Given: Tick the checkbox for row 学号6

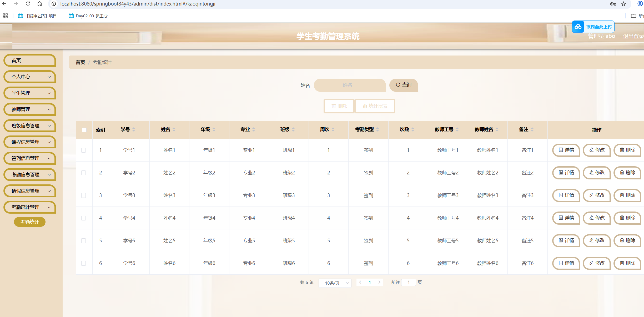Looking at the screenshot, I should [x=84, y=263].
